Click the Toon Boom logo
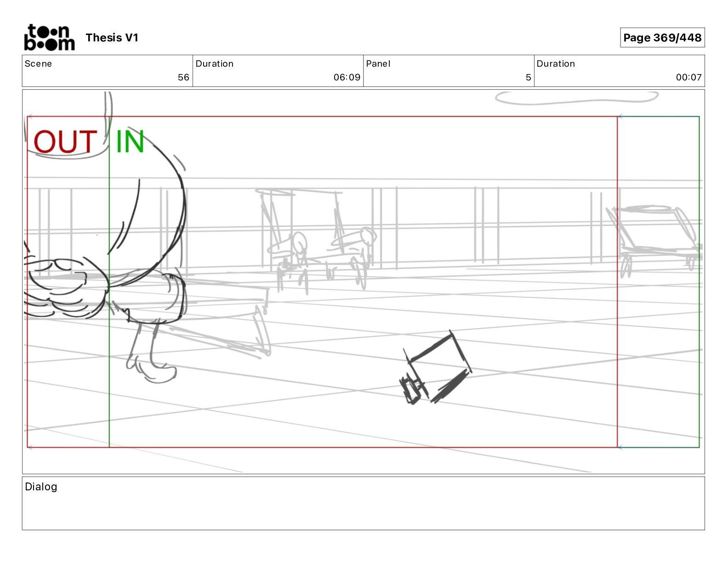The height and width of the screenshot is (563, 728). click(x=49, y=37)
